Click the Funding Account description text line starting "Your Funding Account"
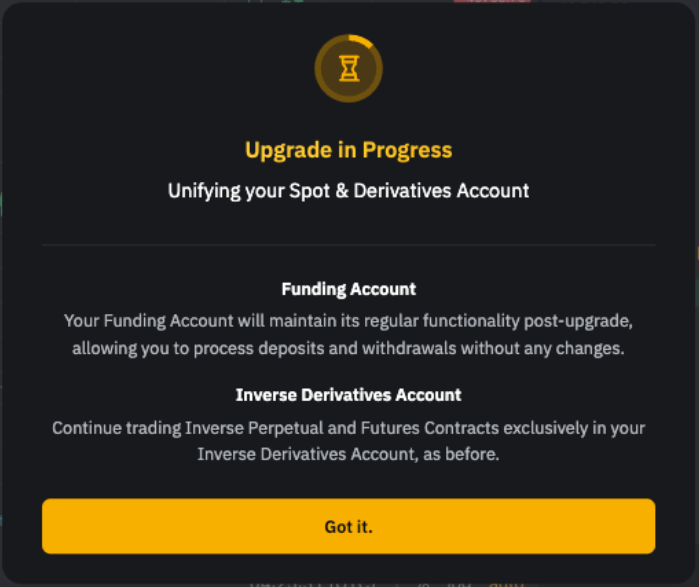Image resolution: width=699 pixels, height=587 pixels. click(x=349, y=321)
